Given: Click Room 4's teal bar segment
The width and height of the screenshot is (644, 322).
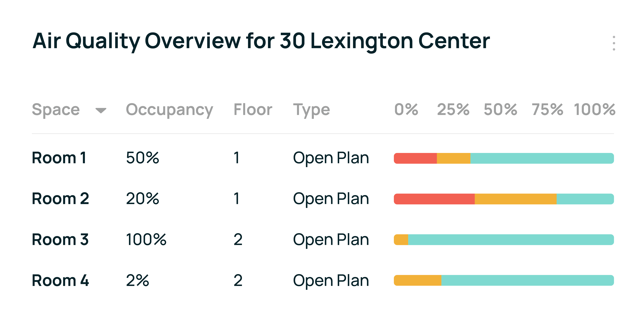Looking at the screenshot, I should pos(528,280).
